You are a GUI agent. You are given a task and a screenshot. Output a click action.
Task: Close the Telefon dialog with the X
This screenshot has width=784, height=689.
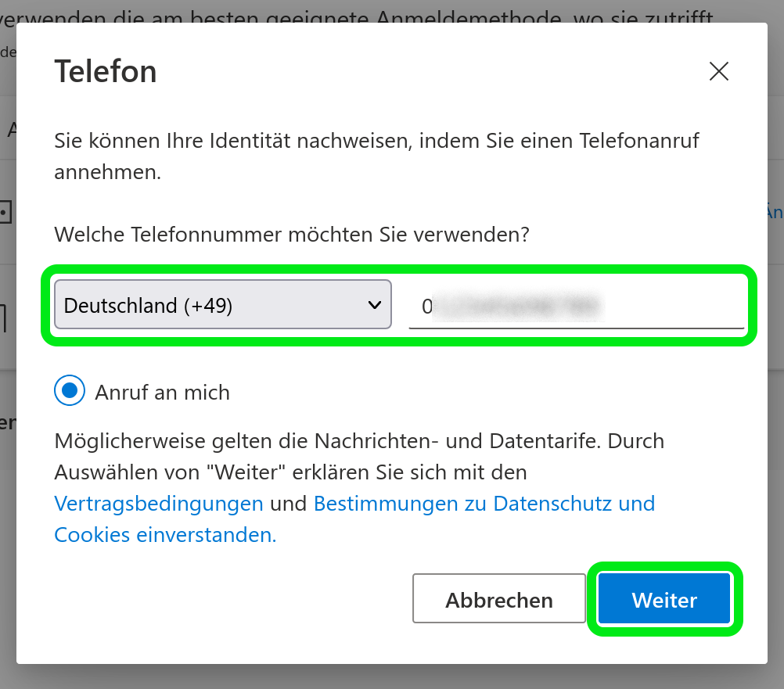coord(718,72)
